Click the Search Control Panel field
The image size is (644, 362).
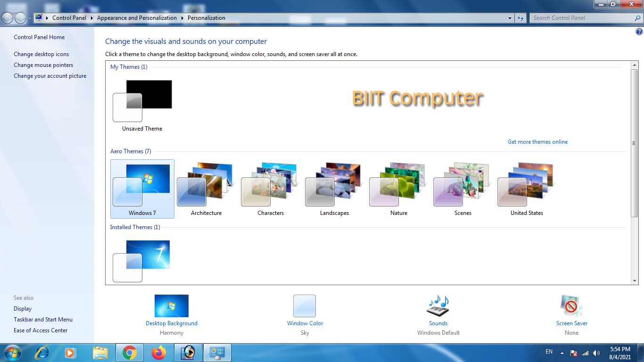pos(582,18)
